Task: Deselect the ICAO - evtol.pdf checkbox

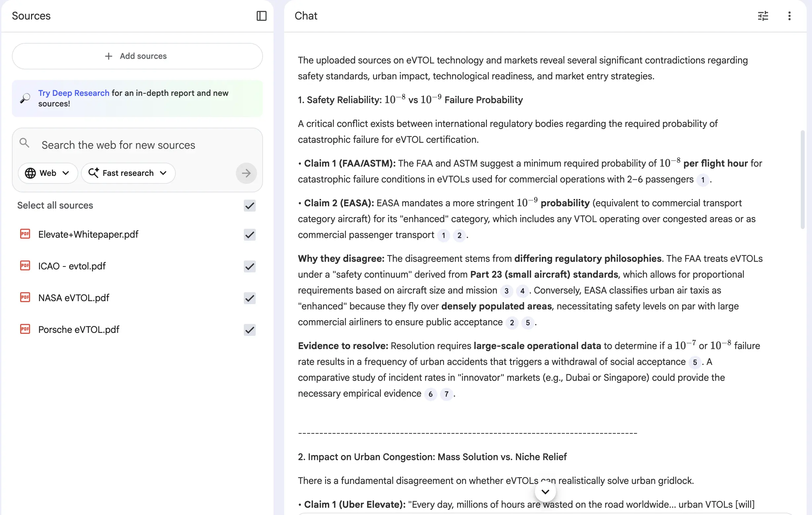Action: tap(249, 266)
